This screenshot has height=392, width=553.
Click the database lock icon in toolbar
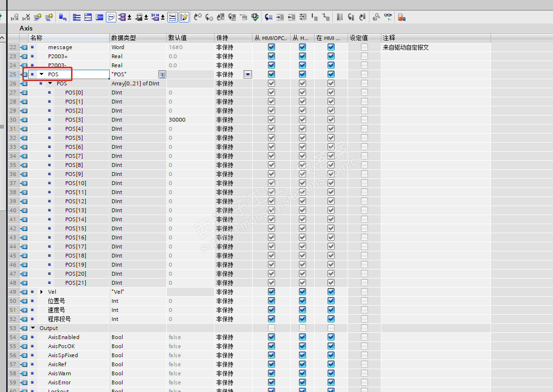401,17
